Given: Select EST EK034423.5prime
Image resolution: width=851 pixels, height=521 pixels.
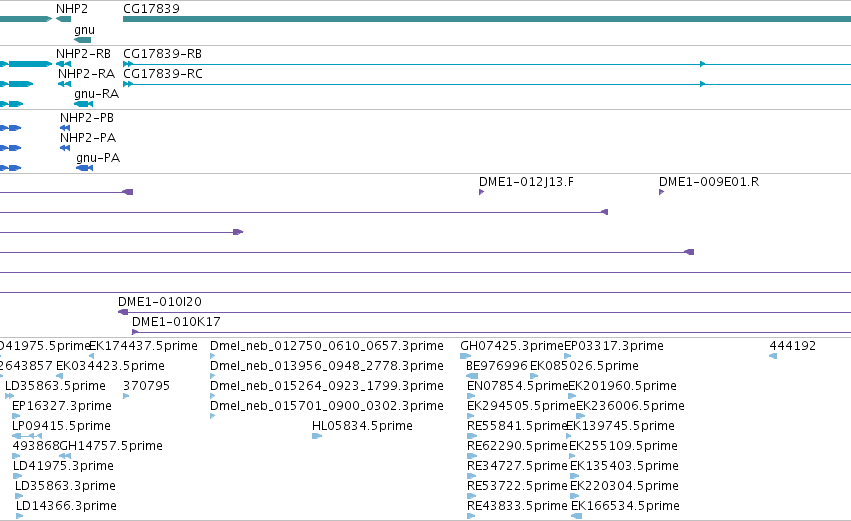Looking at the screenshot, I should (x=110, y=366).
